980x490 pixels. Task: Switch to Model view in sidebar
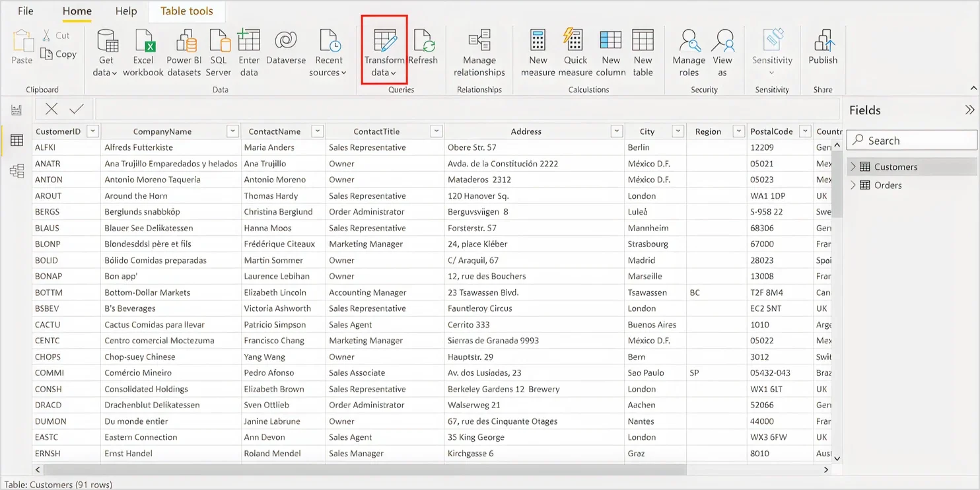point(17,172)
